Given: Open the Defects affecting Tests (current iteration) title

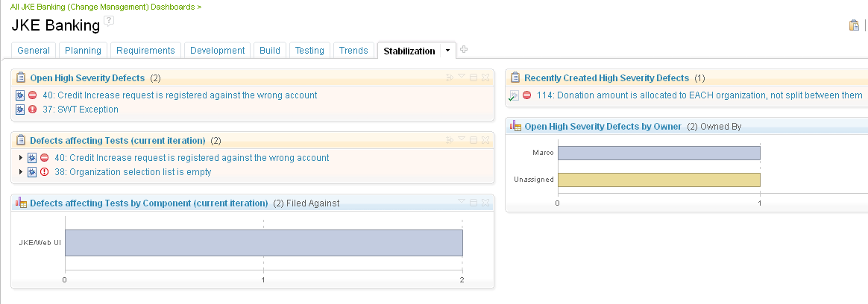Looking at the screenshot, I should tap(118, 140).
